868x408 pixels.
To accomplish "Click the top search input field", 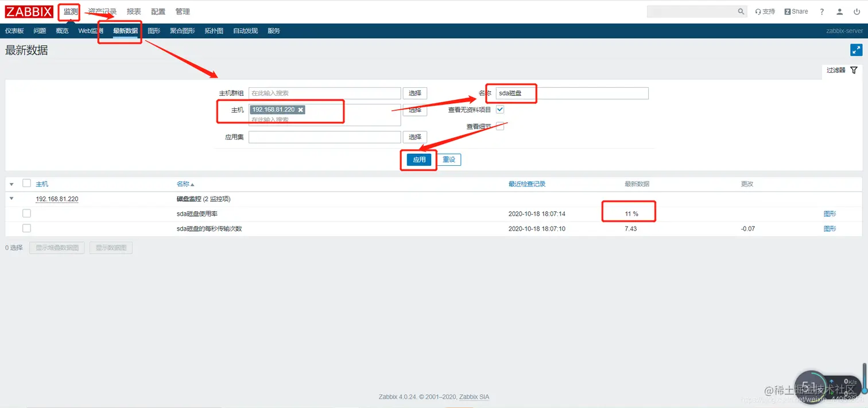I will coord(691,11).
